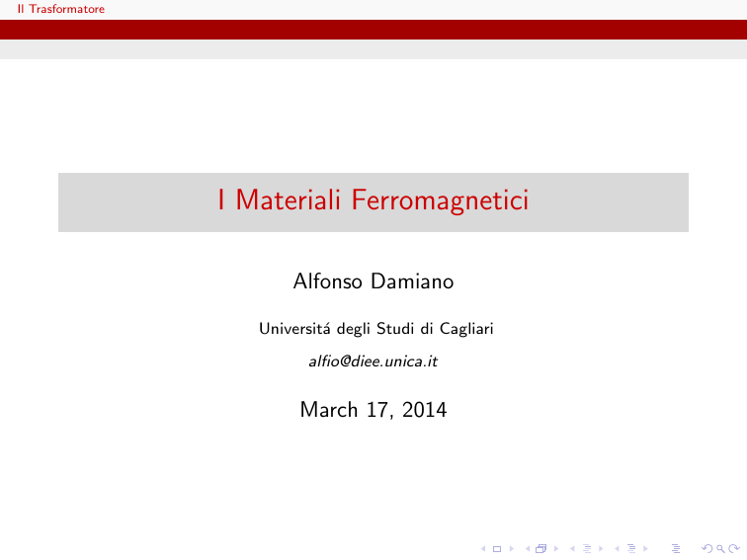Click the section navigation icon

pos(631,548)
